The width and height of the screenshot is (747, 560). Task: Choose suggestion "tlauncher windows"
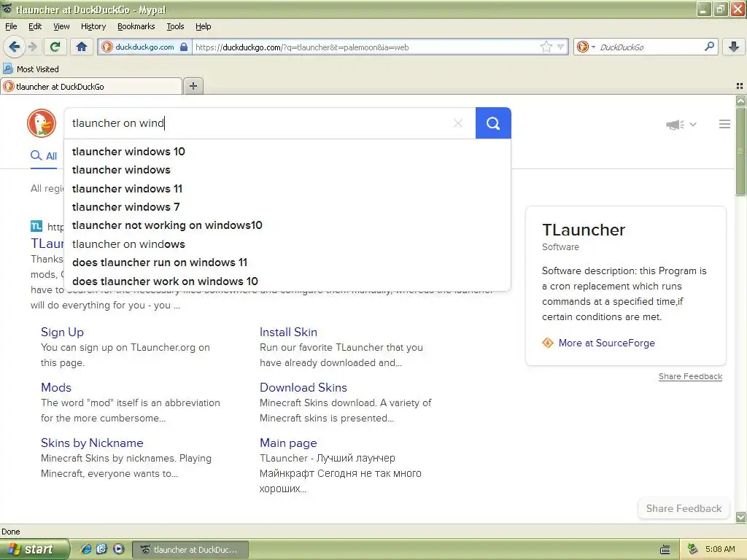coord(287,170)
